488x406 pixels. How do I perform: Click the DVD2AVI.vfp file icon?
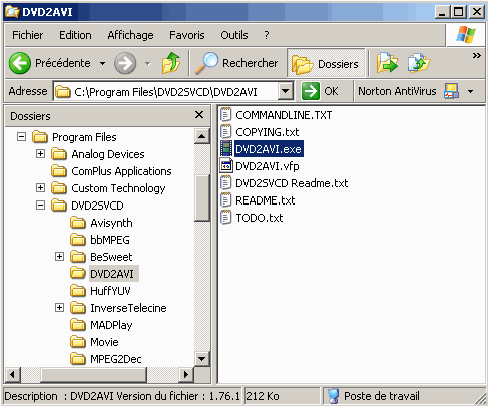(226, 165)
